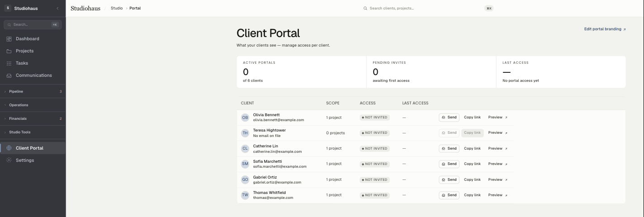Click the Client Portal globe icon
The height and width of the screenshot is (217, 644).
pos(9,148)
